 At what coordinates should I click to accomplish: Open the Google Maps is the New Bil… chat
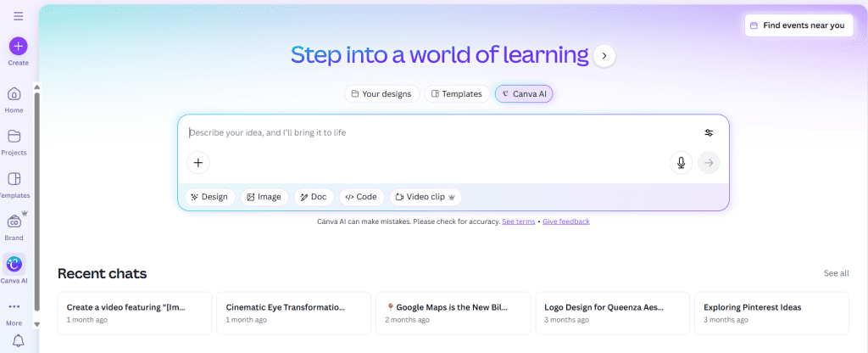(x=453, y=313)
